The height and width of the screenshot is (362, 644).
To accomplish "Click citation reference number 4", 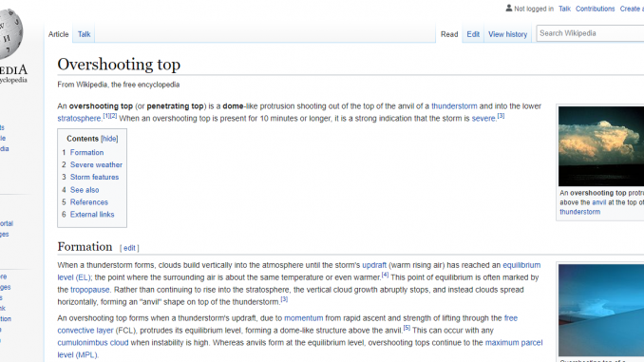I will [385, 275].
